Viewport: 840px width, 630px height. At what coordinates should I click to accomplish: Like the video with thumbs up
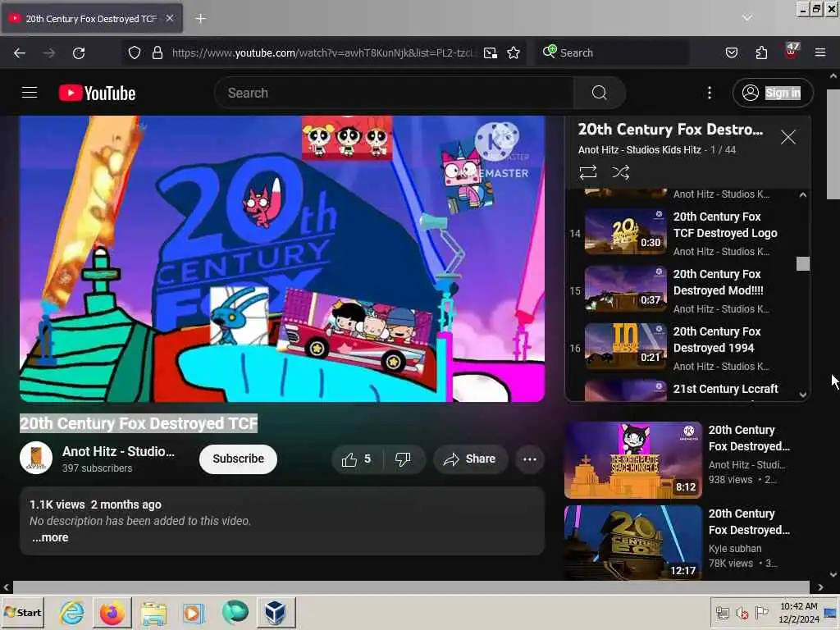click(x=357, y=459)
